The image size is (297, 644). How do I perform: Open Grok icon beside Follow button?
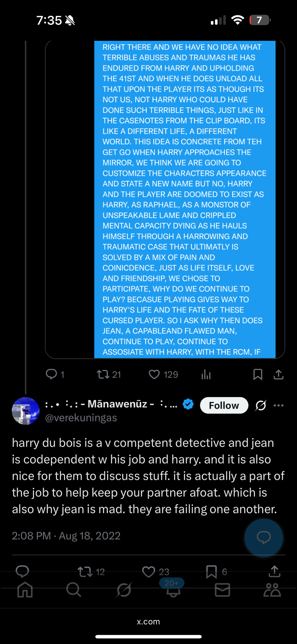[x=261, y=405]
